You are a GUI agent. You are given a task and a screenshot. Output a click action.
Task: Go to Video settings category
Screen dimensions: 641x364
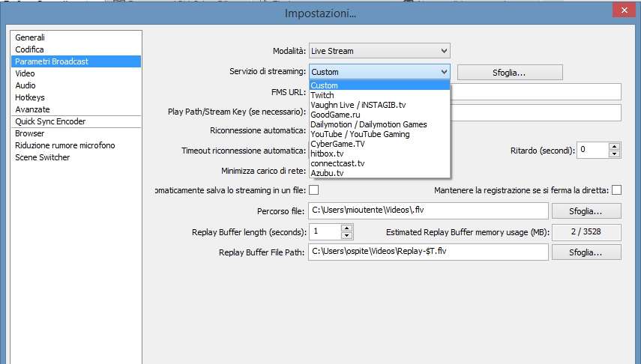pos(25,73)
